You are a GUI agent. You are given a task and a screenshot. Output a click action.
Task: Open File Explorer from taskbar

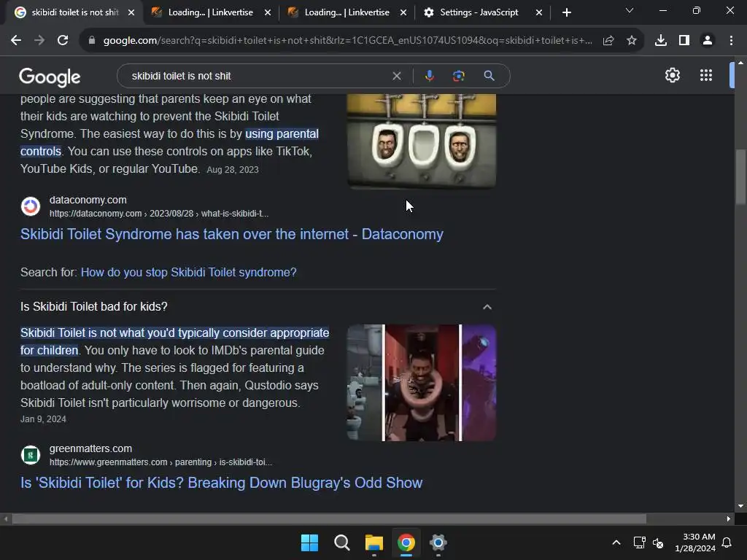click(374, 542)
